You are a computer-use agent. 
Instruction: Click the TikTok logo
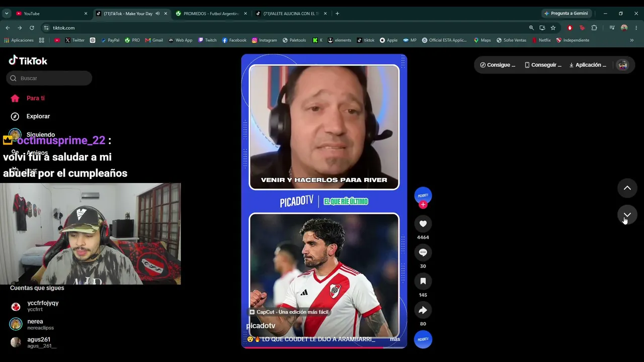28,61
